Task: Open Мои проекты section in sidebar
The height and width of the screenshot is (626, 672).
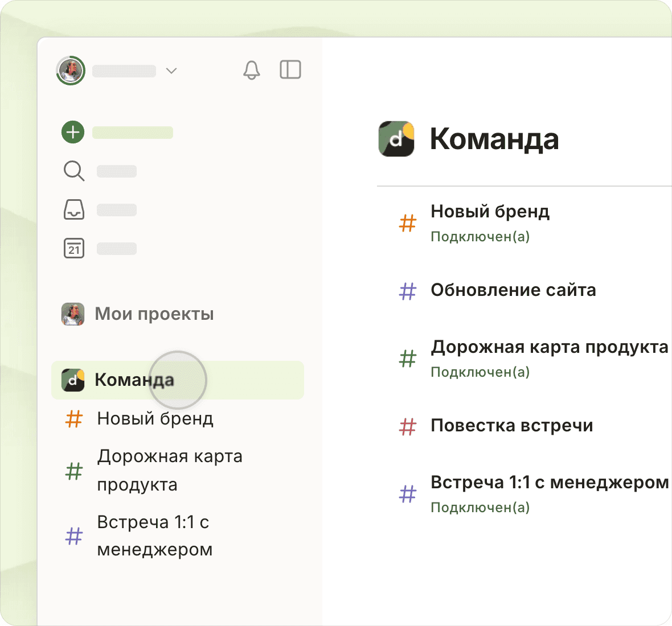Action: tap(154, 314)
